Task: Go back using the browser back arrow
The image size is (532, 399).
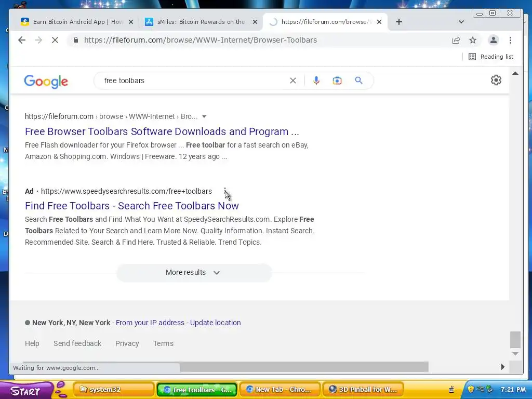Action: pyautogui.click(x=22, y=40)
